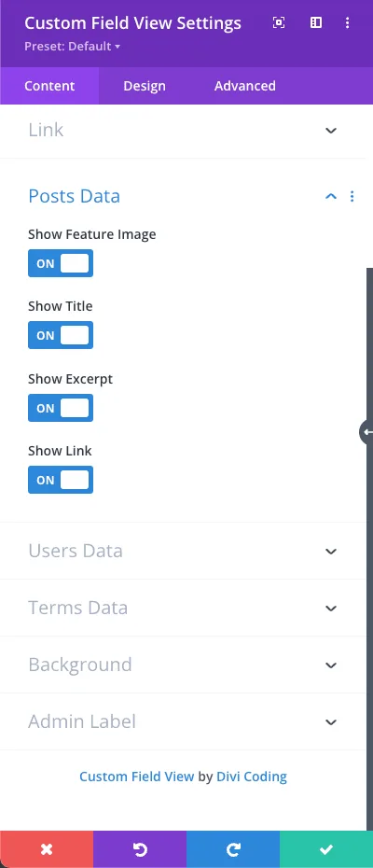Click the side drag arrow handle
This screenshot has height=868, width=373.
point(366,432)
